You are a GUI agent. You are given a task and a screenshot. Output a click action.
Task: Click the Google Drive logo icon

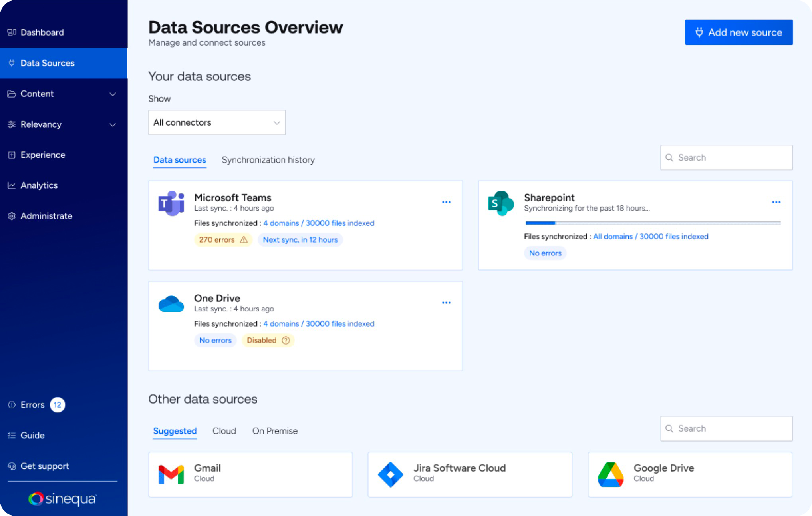pos(610,474)
